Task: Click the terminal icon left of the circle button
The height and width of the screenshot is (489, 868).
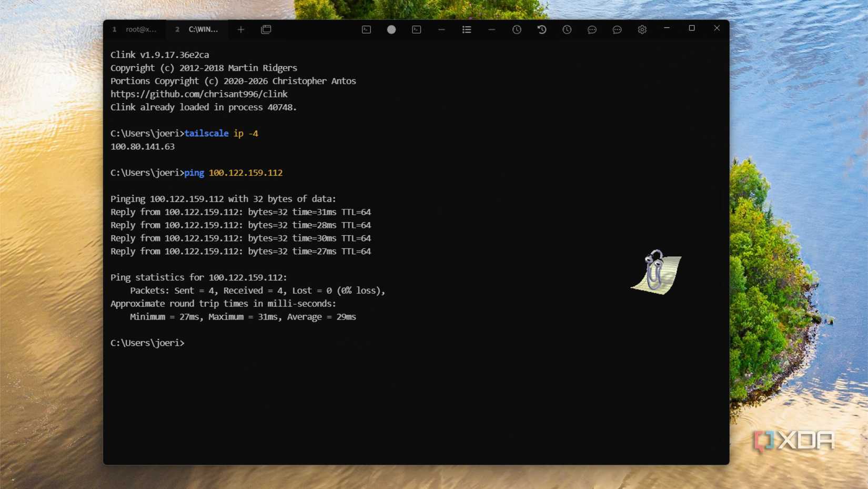Action: coord(366,29)
